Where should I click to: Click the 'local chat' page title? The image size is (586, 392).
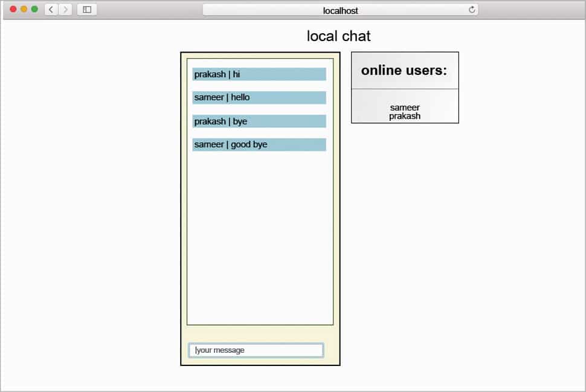pyautogui.click(x=338, y=36)
